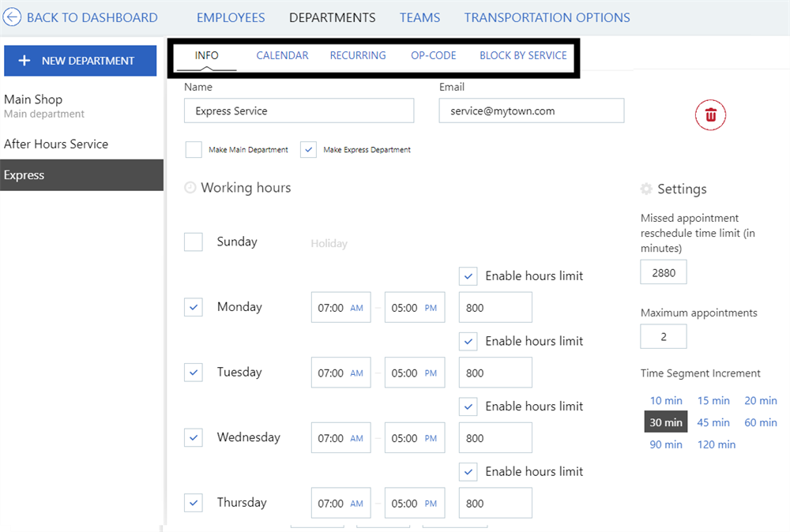This screenshot has height=532, width=790.
Task: Click the Working hours clock icon
Action: (x=190, y=188)
